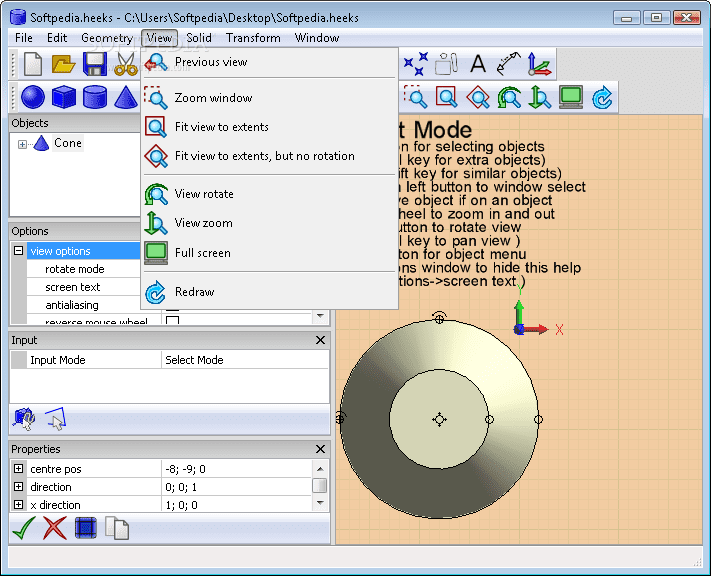Select the sphere solid tool
The image size is (711, 576).
(x=33, y=97)
